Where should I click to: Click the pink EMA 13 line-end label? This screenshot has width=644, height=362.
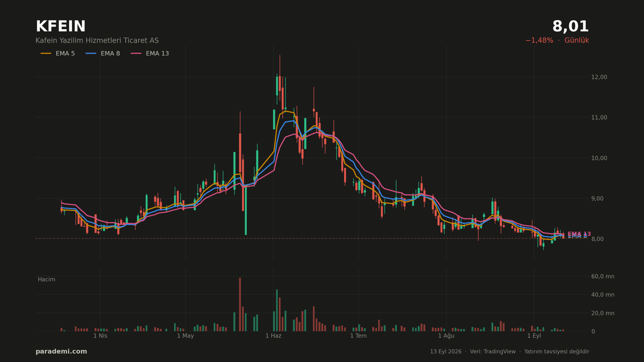pos(579,234)
